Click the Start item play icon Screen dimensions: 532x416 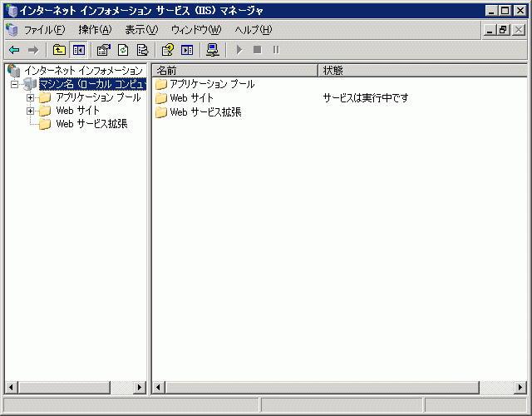click(x=239, y=50)
